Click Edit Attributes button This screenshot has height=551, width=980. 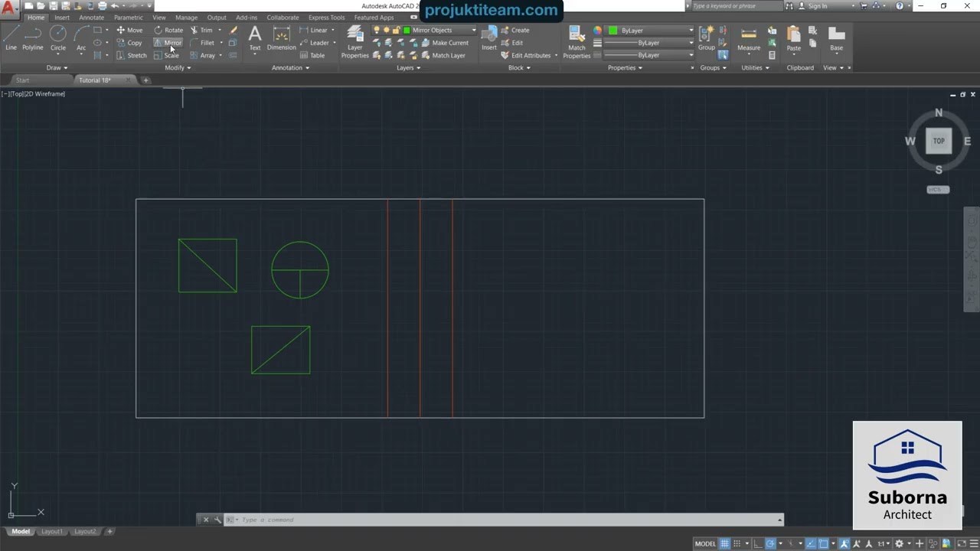(526, 55)
